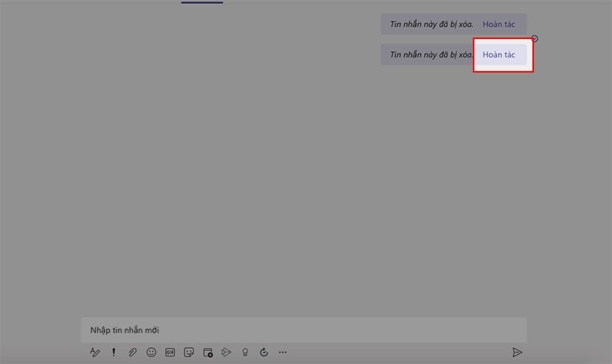612x364 pixels.
Task: Click the sent status icon beside messages
Action: (x=535, y=39)
